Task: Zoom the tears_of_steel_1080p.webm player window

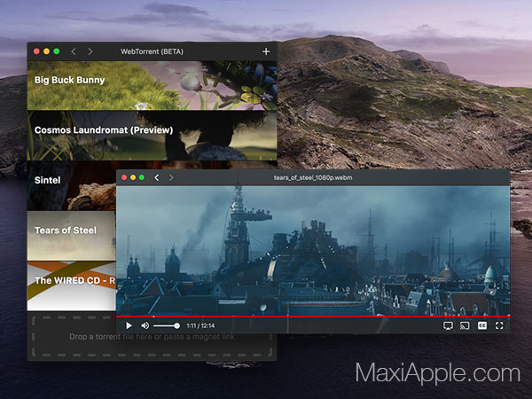Action: point(142,177)
